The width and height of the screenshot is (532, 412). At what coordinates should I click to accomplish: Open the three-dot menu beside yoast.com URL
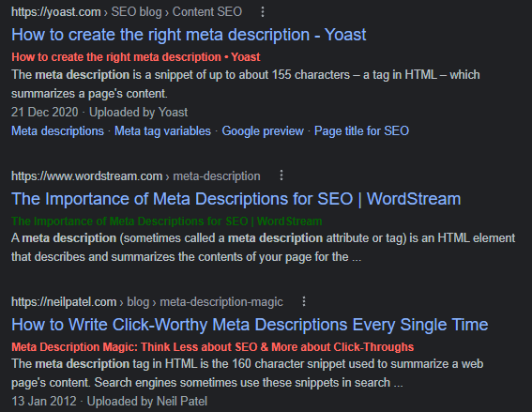[263, 12]
